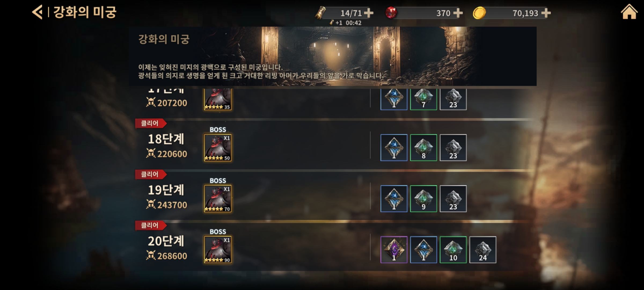
Task: Add more scroll tickets with the plus
Action: [369, 13]
